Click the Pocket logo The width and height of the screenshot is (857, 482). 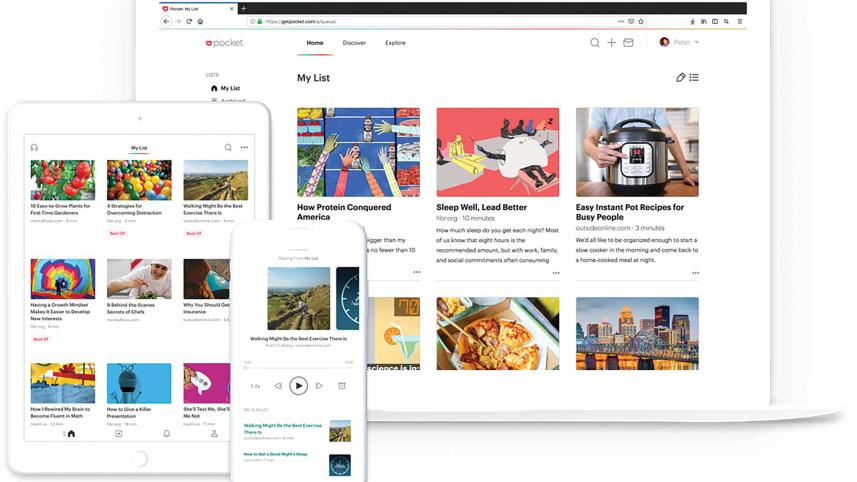tap(224, 43)
